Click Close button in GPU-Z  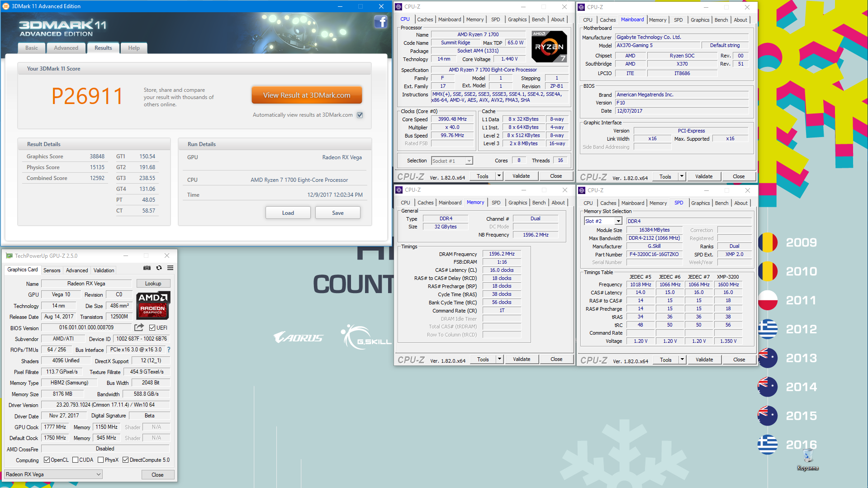157,474
